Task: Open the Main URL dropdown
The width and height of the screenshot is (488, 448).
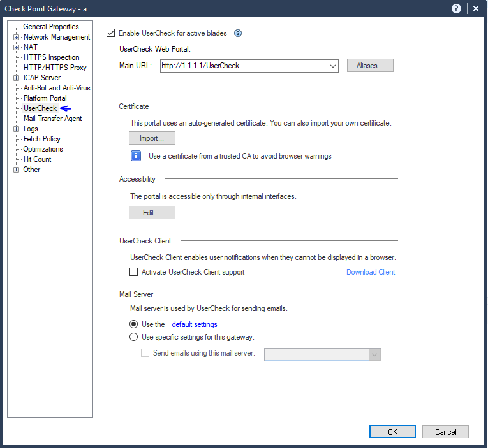Action: point(332,65)
